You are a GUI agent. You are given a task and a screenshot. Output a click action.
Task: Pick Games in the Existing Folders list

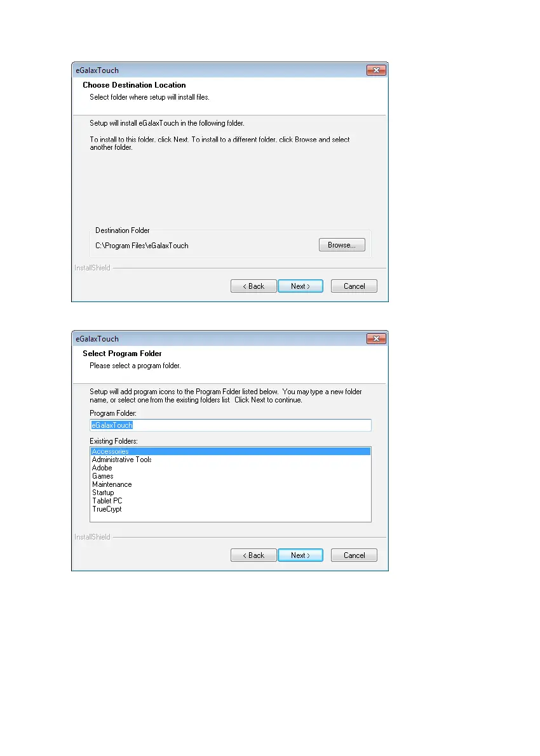(x=231, y=476)
